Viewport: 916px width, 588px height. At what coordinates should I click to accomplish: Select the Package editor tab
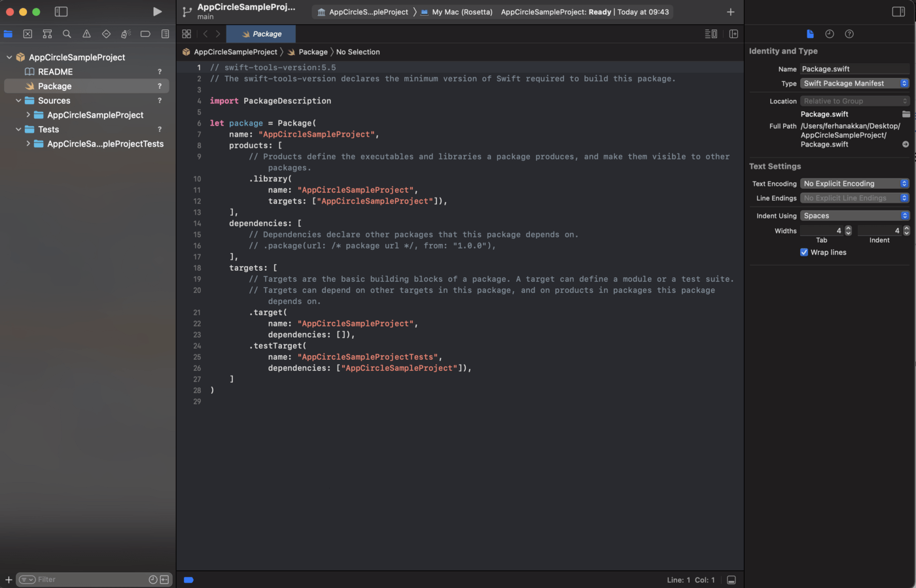pyautogui.click(x=261, y=34)
